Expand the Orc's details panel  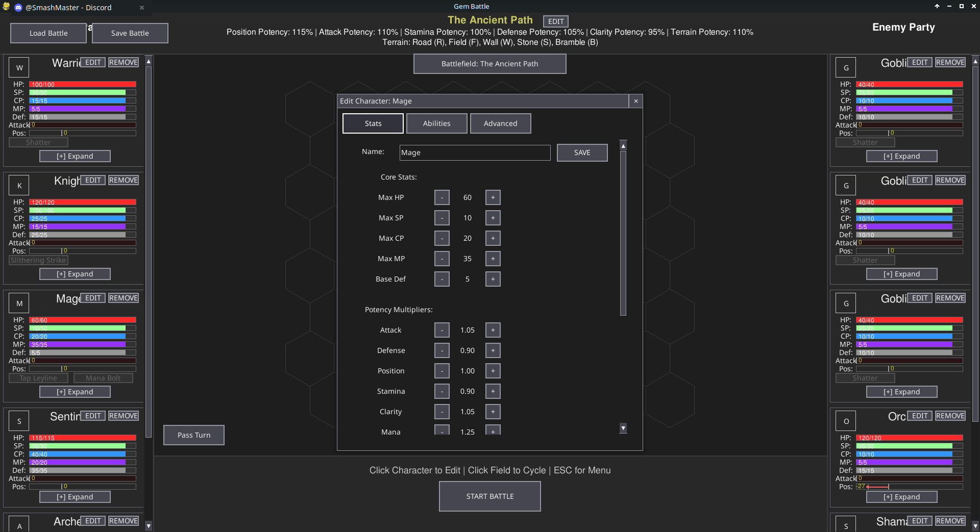pyautogui.click(x=901, y=496)
